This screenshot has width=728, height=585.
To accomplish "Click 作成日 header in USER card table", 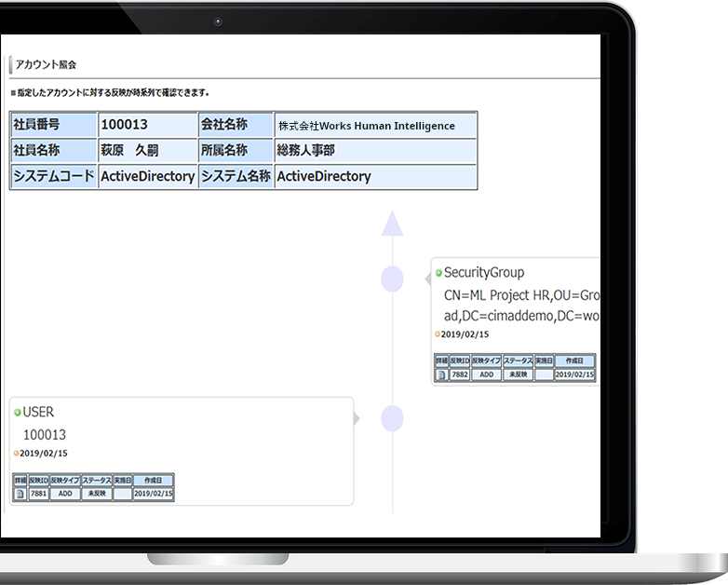I will (x=154, y=481).
